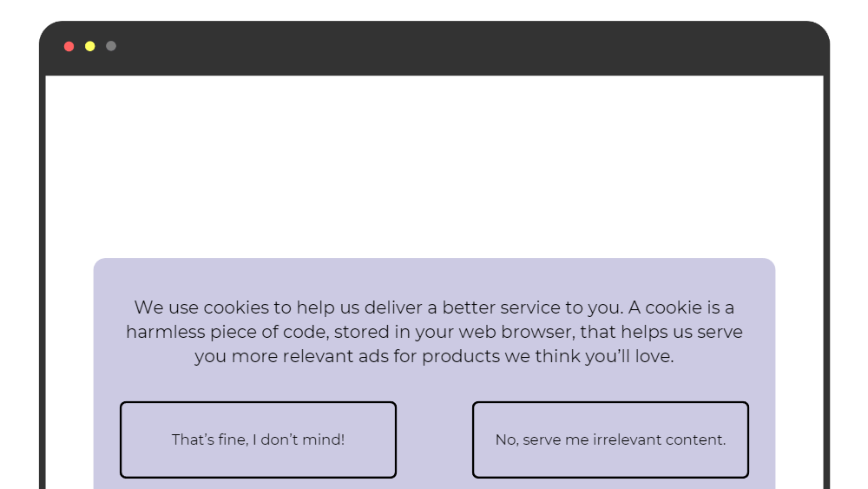Click "We use" at the notice start
868x489 pixels.
pyautogui.click(x=166, y=307)
